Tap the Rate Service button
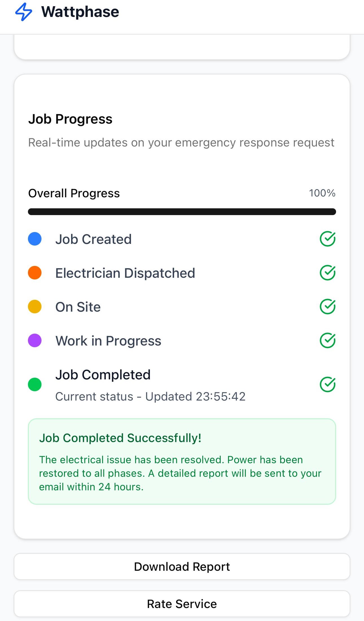The width and height of the screenshot is (364, 621). click(x=182, y=604)
